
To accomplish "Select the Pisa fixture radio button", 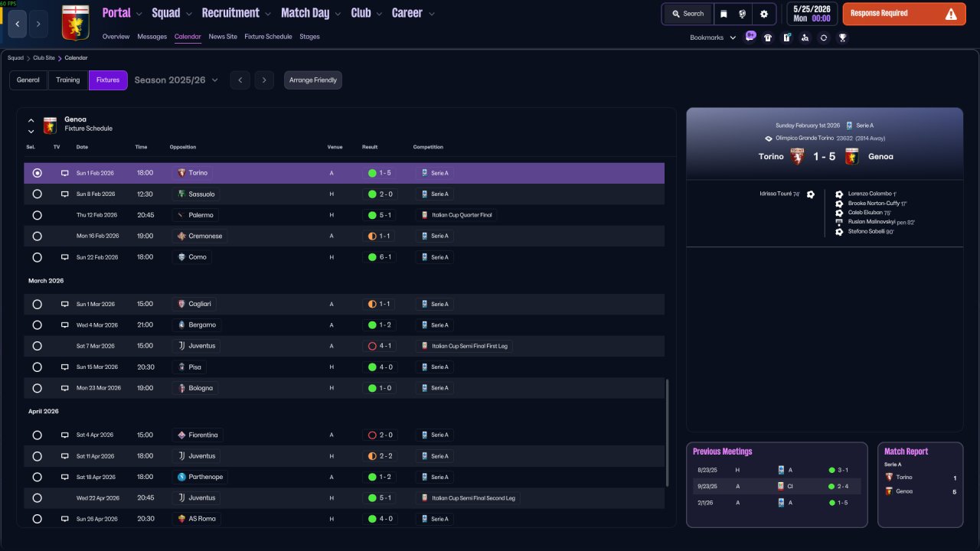I will click(x=37, y=367).
